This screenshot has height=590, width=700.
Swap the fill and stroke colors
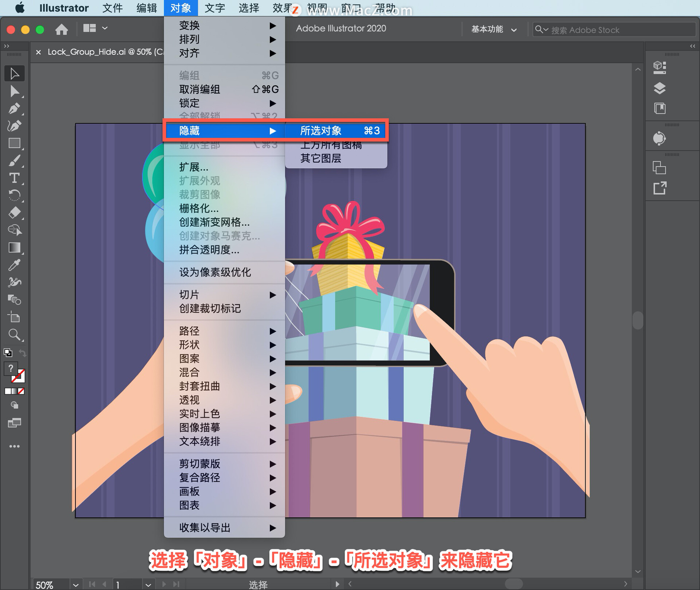(23, 352)
